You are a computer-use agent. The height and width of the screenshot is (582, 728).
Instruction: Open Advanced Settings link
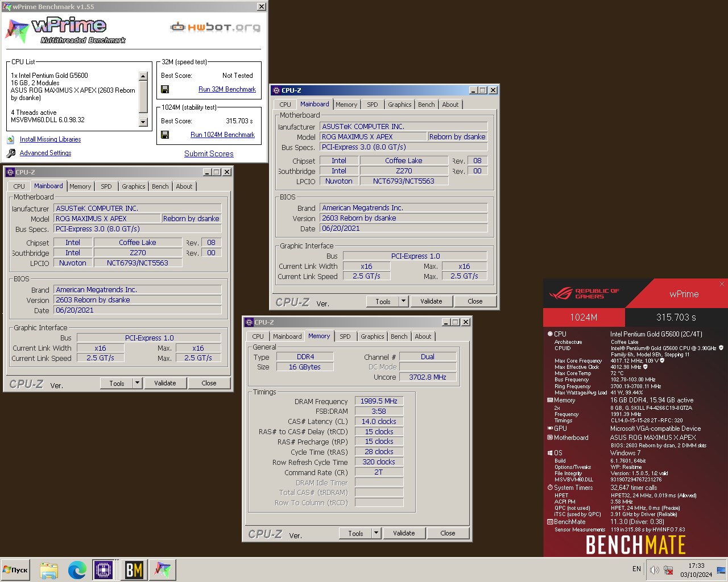(45, 153)
